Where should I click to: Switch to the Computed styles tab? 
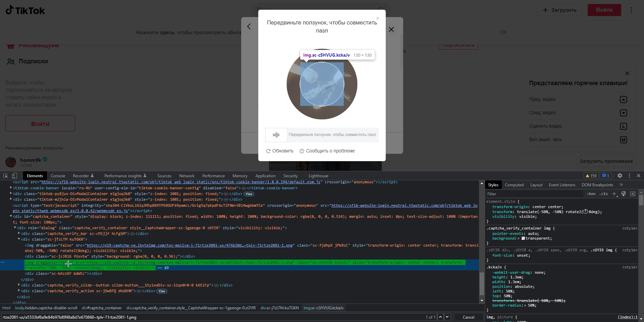(514, 185)
